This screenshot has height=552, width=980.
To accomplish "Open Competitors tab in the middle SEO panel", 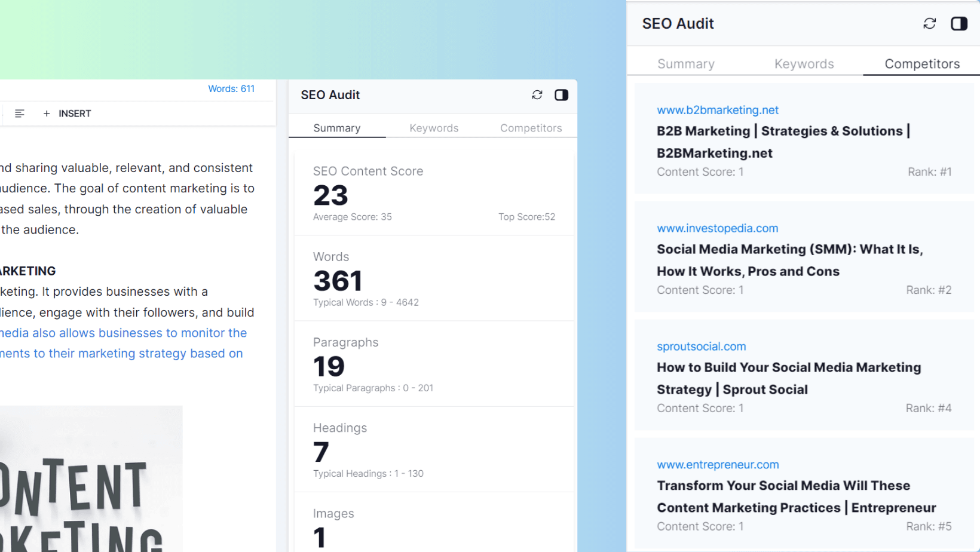I will click(531, 128).
